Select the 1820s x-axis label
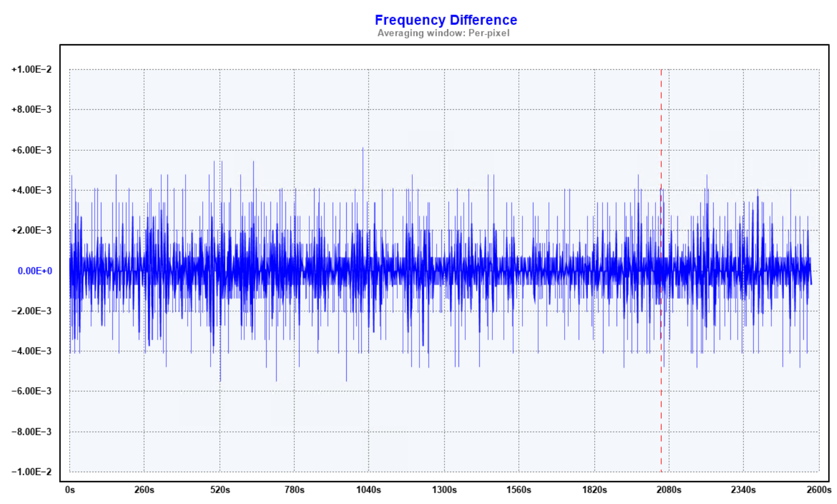837x504 pixels. coord(594,489)
